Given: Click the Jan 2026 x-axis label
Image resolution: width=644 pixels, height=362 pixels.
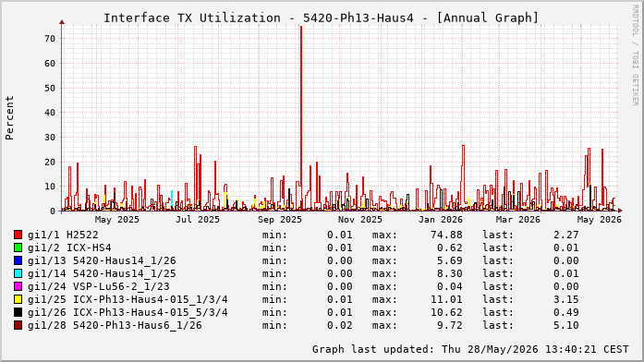Looking at the screenshot, I should [x=441, y=220].
